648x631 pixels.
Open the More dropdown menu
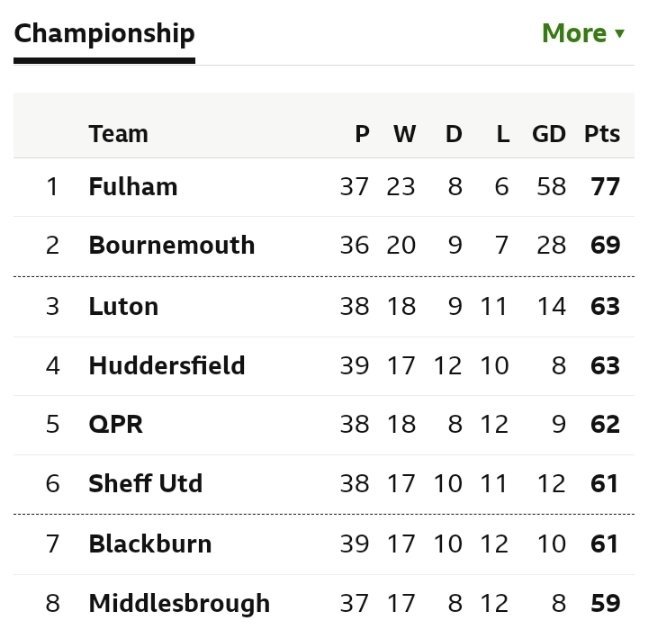tap(583, 33)
